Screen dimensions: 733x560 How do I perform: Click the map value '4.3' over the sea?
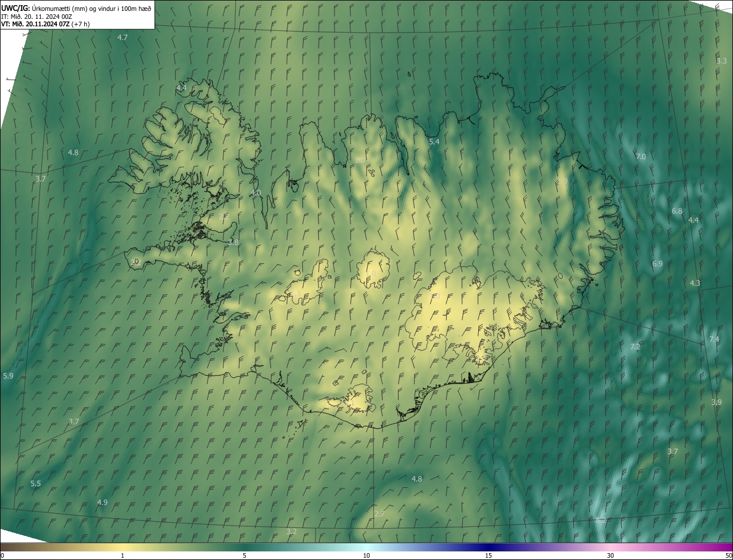point(695,283)
